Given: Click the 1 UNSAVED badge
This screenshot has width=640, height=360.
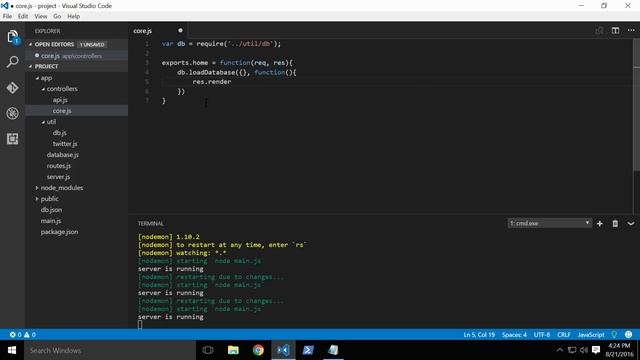Looking at the screenshot, I should click(x=92, y=44).
